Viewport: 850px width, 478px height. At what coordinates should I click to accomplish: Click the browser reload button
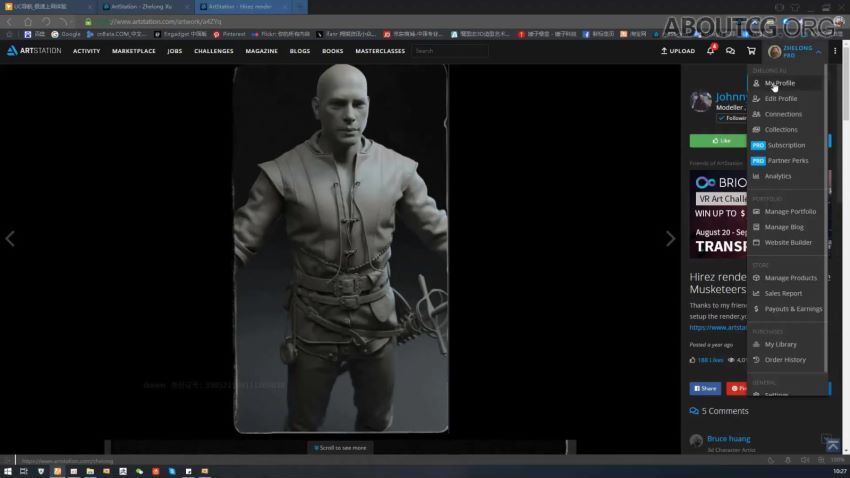pyautogui.click(x=46, y=22)
